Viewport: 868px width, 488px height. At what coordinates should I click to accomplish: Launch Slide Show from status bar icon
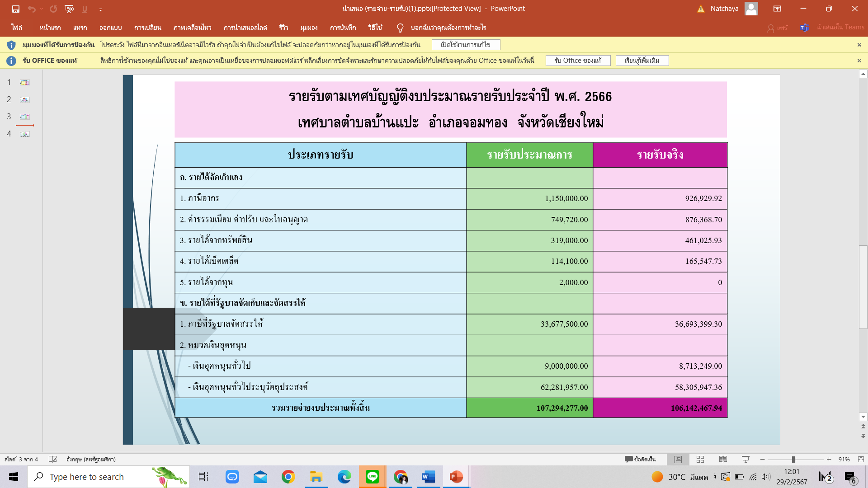[x=745, y=459]
